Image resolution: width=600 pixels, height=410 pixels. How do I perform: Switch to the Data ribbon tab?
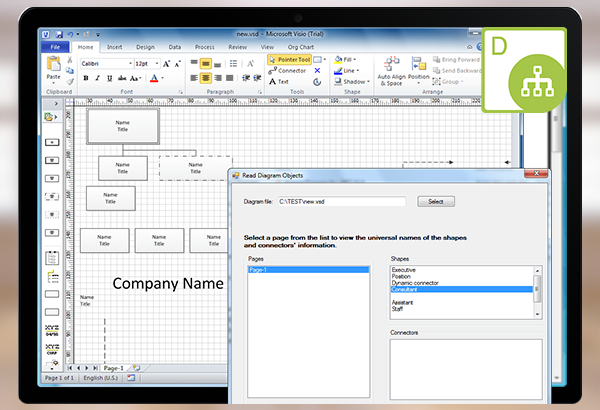174,47
